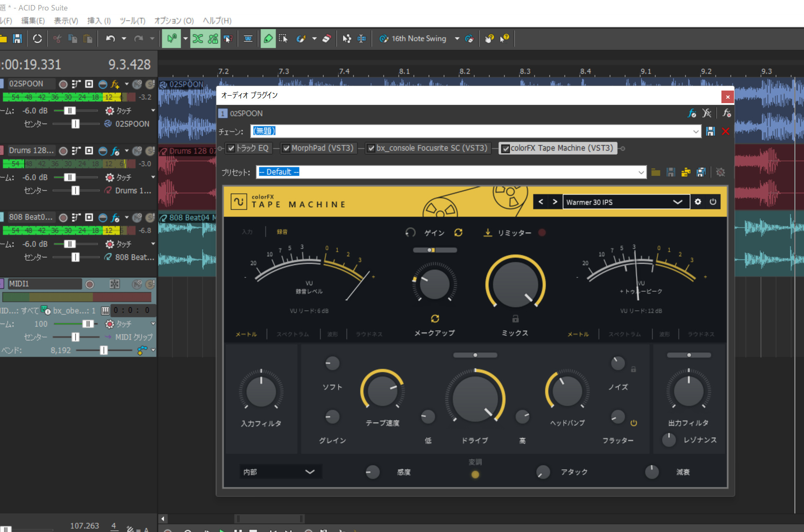Toggle MorphPad (VST3) plugin checkbox

tap(286, 148)
